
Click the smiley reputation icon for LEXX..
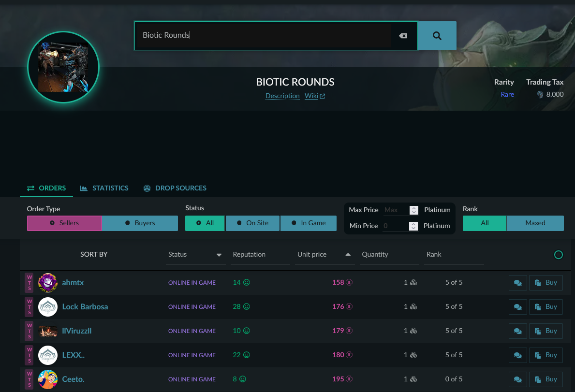point(247,355)
